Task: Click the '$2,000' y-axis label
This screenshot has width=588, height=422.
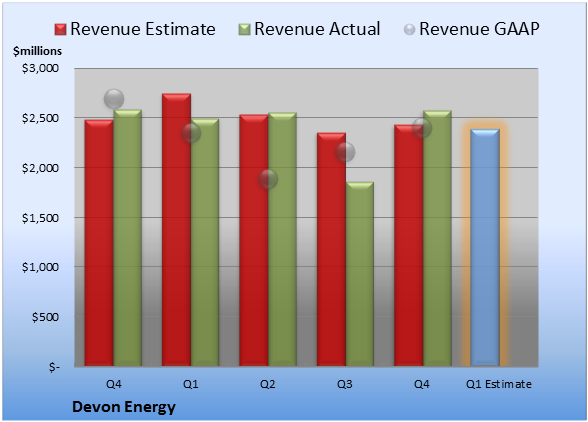Action: [x=40, y=168]
